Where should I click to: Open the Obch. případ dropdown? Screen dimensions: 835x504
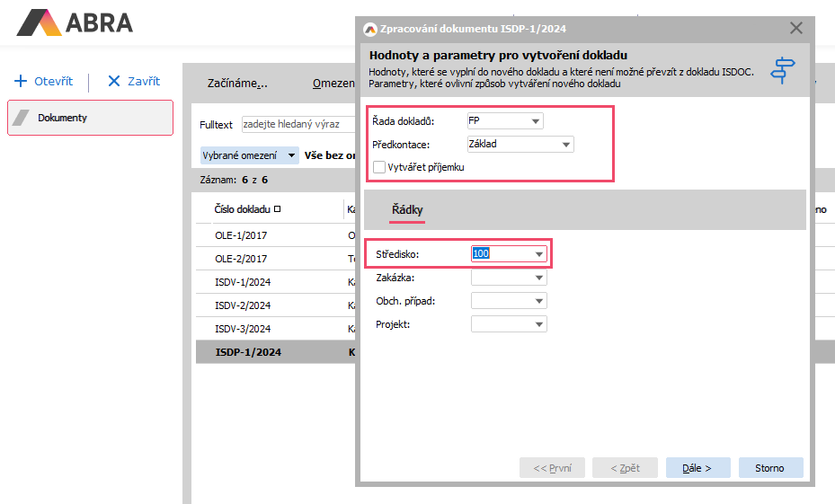[538, 301]
